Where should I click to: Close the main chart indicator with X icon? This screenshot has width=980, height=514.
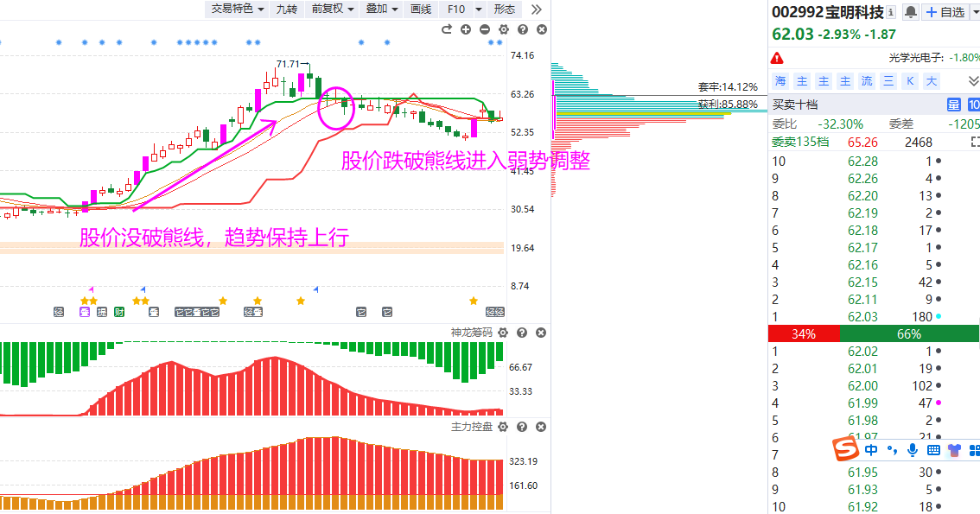tap(542, 29)
